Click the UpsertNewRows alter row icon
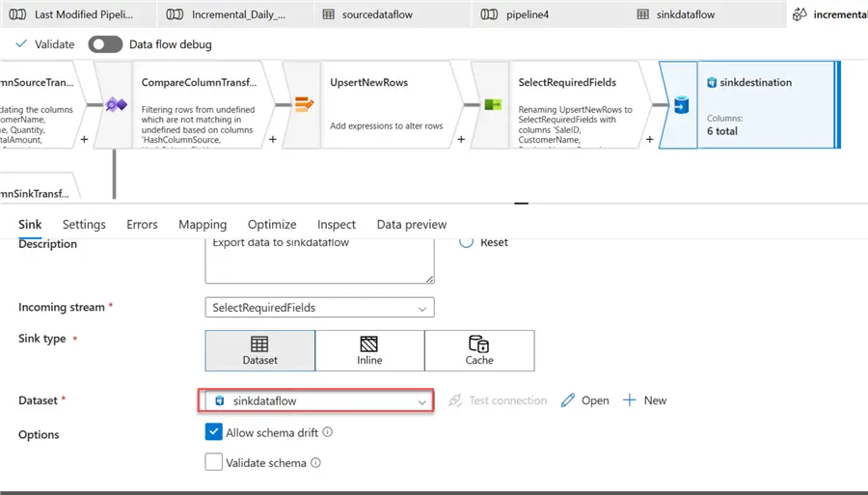This screenshot has height=495, width=868. click(304, 105)
